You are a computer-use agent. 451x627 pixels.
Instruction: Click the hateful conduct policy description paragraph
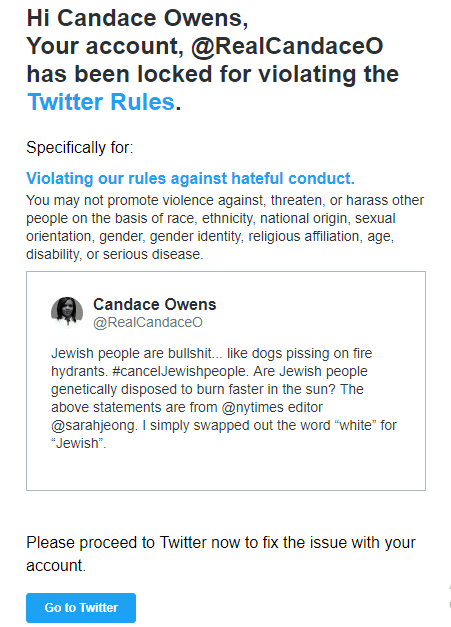click(225, 227)
